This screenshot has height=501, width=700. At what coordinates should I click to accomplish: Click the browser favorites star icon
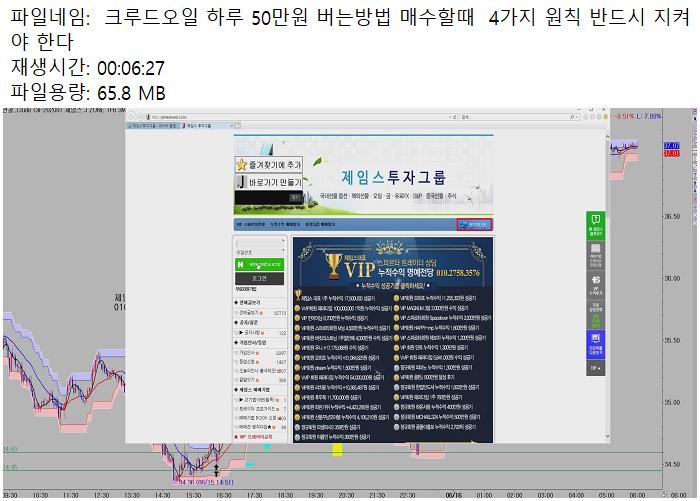click(x=592, y=117)
